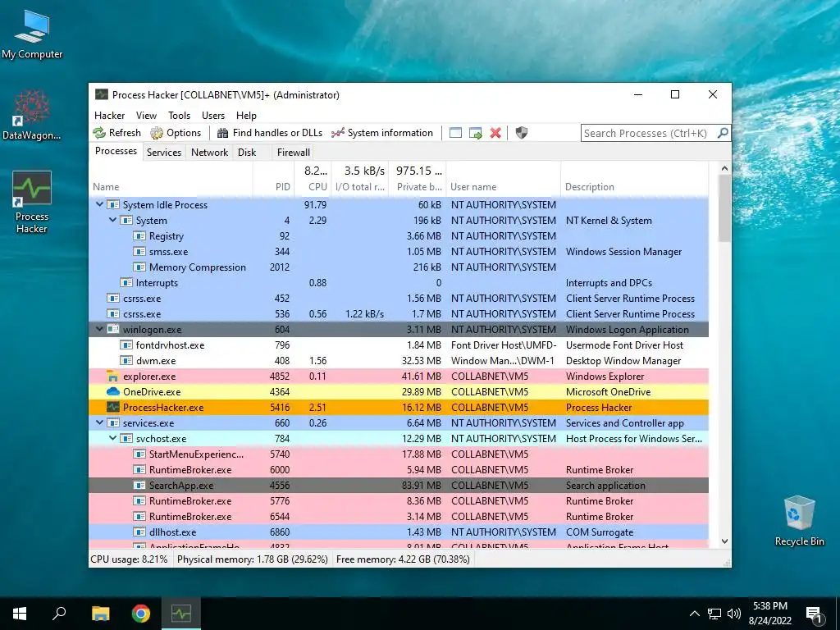This screenshot has height=630, width=840.
Task: Open the Tools menu
Action: click(179, 115)
